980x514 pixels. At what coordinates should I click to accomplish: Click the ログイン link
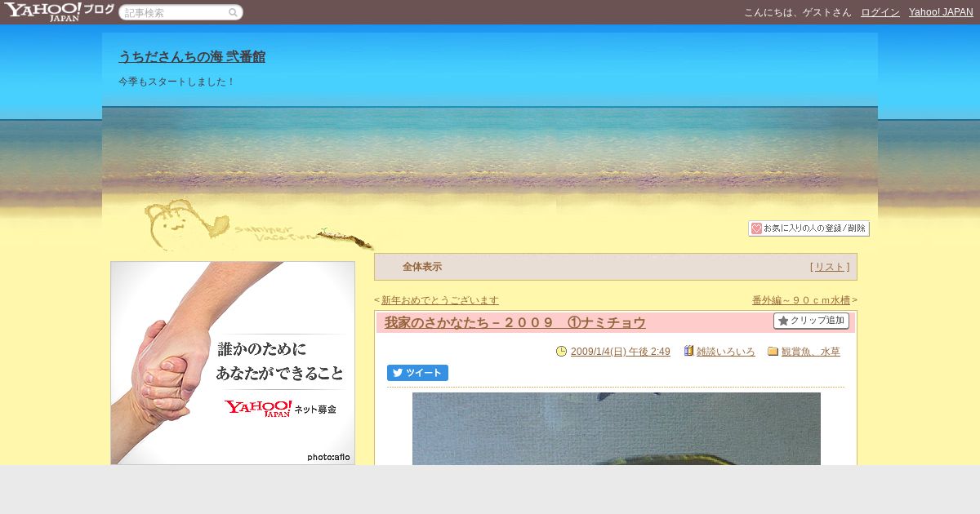[x=880, y=12]
